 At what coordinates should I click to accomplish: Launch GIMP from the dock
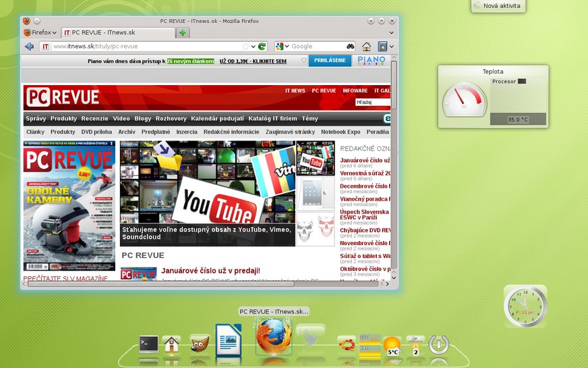tap(199, 344)
